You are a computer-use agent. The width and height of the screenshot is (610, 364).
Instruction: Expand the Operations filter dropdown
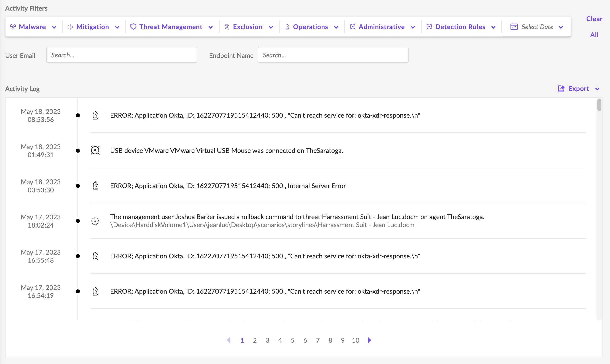pos(336,27)
